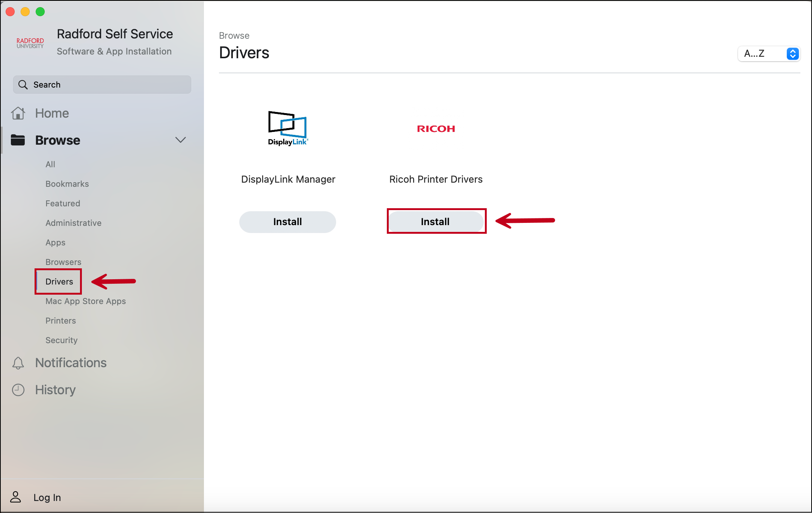Click the Home house icon

point(18,113)
